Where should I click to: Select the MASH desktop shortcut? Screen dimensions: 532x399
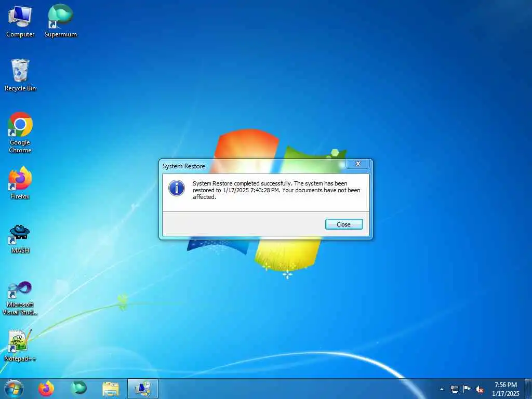click(x=20, y=239)
